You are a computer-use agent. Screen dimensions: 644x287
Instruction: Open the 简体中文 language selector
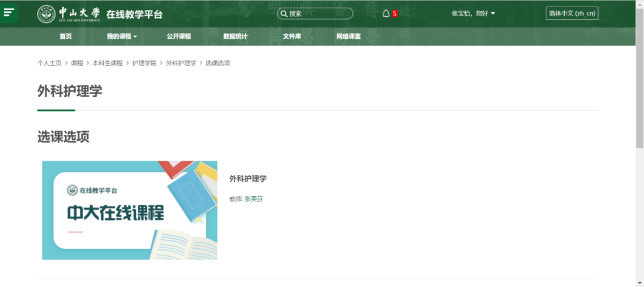[x=572, y=13]
